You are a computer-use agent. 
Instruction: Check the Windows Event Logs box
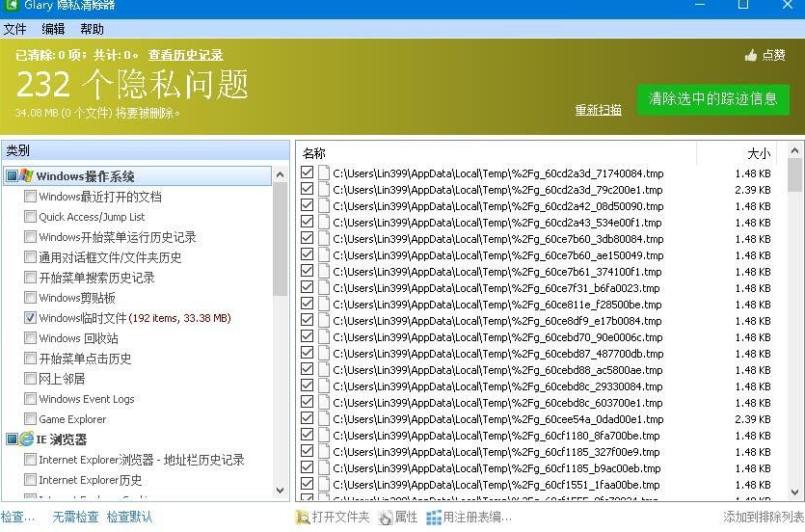[30, 399]
